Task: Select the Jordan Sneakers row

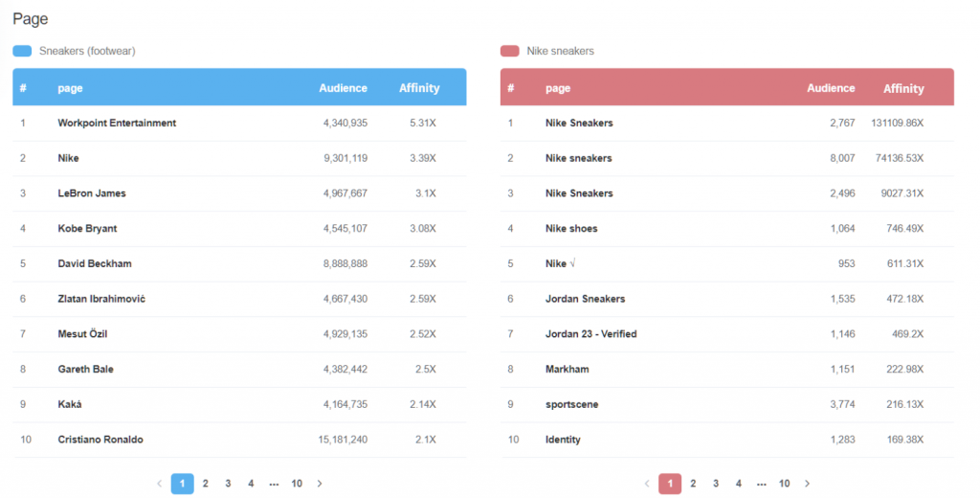Action: coord(727,299)
